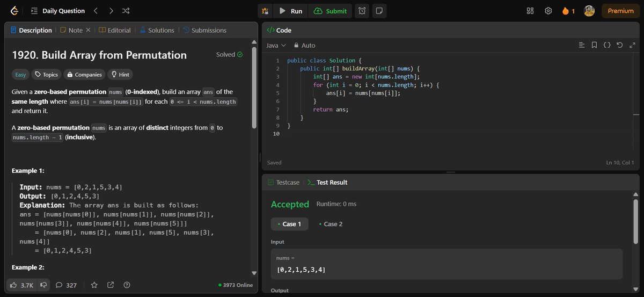The width and height of the screenshot is (644, 297).
Task: Click the Example 1 heading
Action: click(x=28, y=171)
